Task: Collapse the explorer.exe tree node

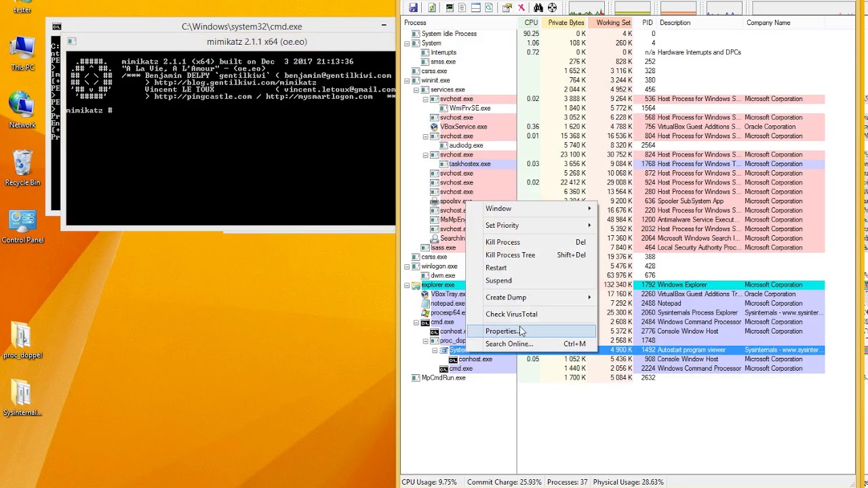Action: coord(407,285)
